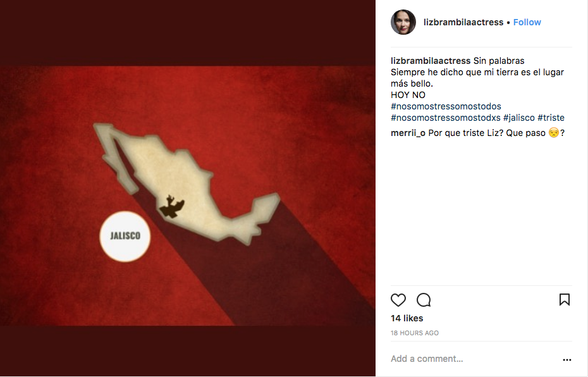Open the 18 hours ago timestamp
Screen dimensions: 588x377
414,333
